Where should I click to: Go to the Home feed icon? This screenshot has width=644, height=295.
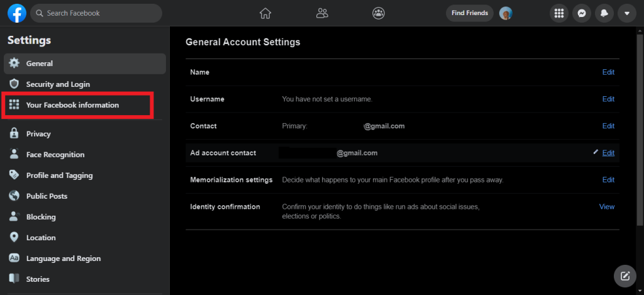(x=265, y=13)
